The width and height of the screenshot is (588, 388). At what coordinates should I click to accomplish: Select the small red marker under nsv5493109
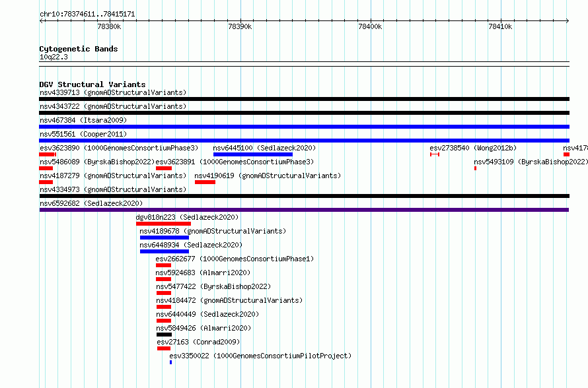475,168
